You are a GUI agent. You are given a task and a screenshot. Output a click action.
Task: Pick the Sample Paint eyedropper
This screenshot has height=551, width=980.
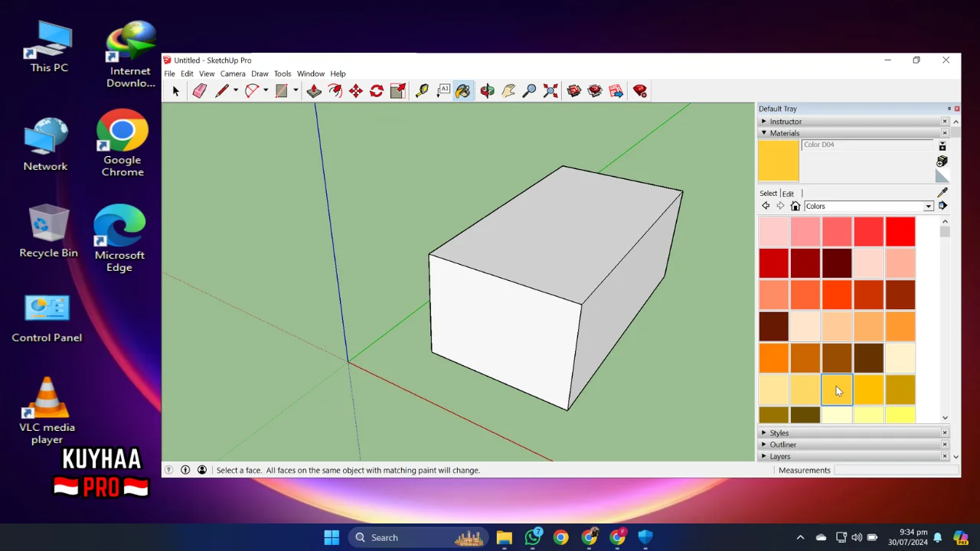point(942,193)
